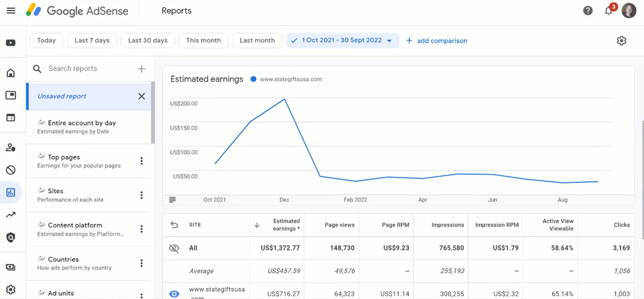This screenshot has height=299, width=644.
Task: Click add comparison link
Action: 436,41
